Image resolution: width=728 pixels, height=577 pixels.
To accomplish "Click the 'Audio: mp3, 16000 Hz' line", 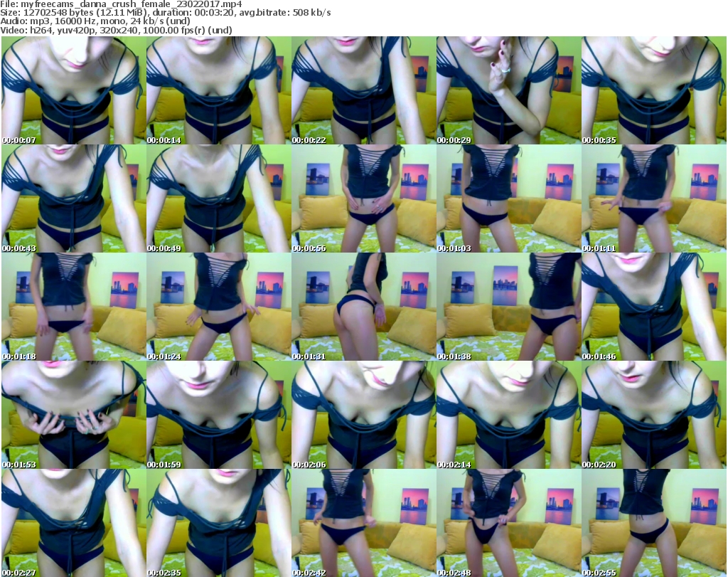I will pyautogui.click(x=95, y=21).
